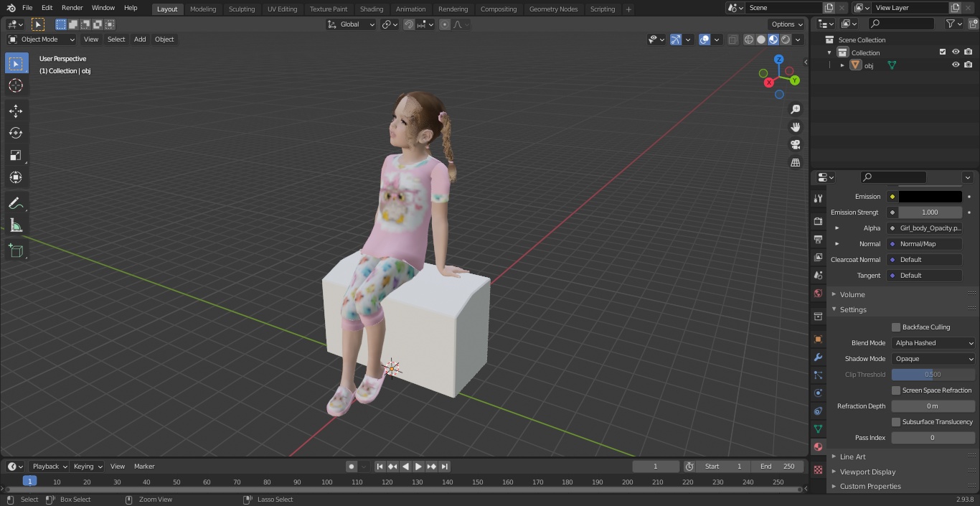Collapse the Settings panel
980x506 pixels.
coord(853,309)
